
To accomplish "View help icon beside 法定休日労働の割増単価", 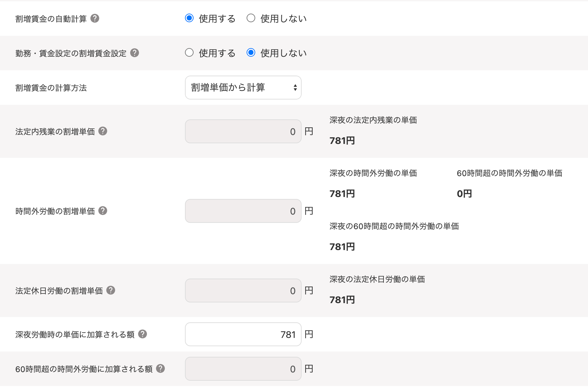I will 111,291.
